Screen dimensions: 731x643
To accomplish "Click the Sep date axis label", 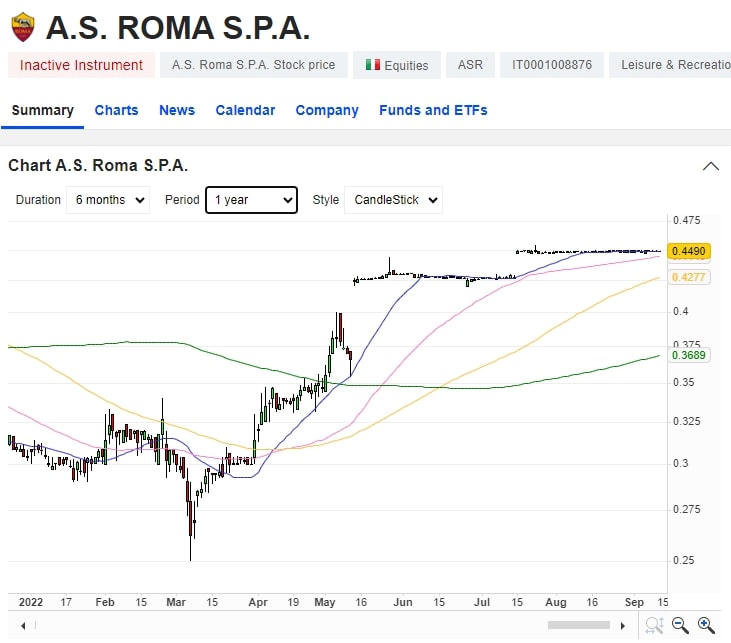I will point(634,602).
